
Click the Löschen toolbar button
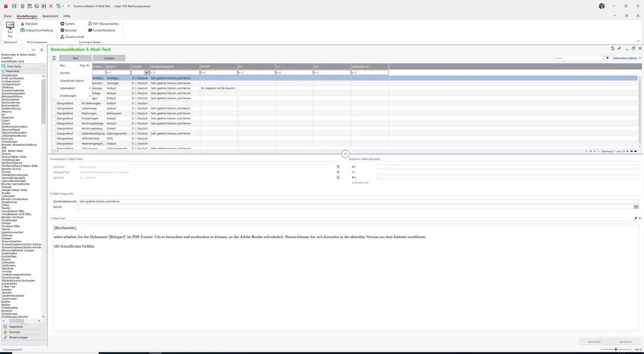109,58
